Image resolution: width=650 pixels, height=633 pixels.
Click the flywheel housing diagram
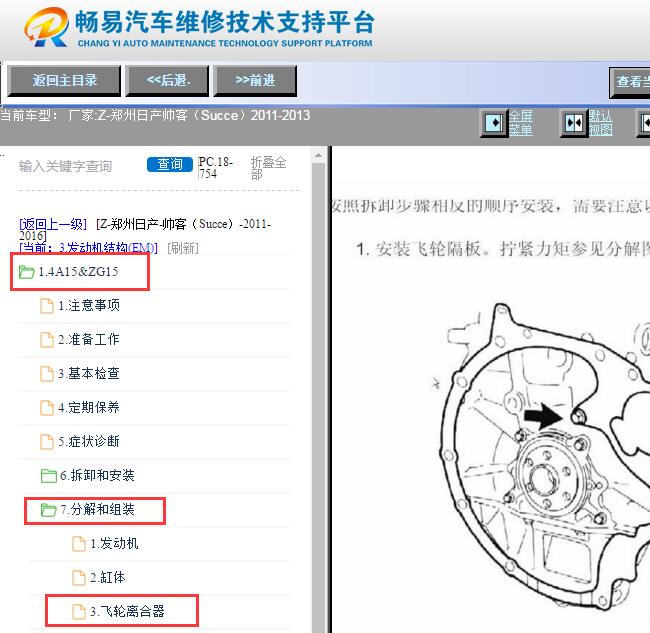point(541,458)
